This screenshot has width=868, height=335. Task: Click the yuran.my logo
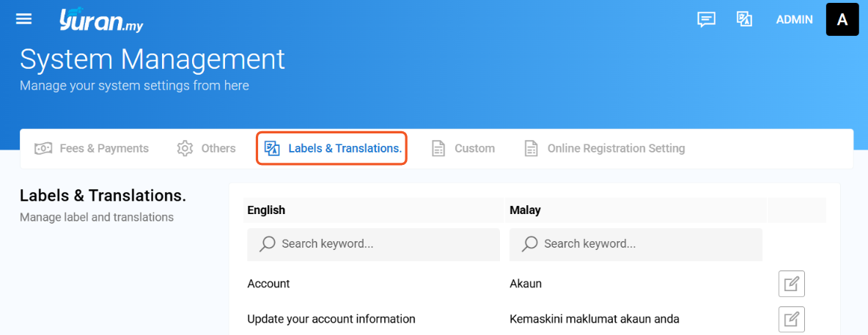tap(101, 20)
